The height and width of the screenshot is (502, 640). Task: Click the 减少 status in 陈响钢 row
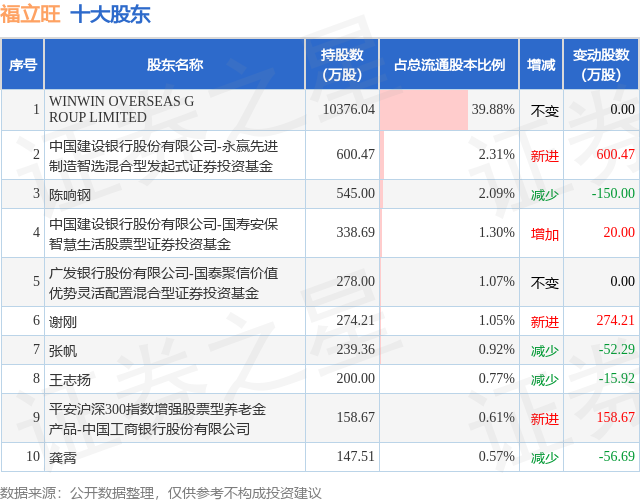coord(544,195)
